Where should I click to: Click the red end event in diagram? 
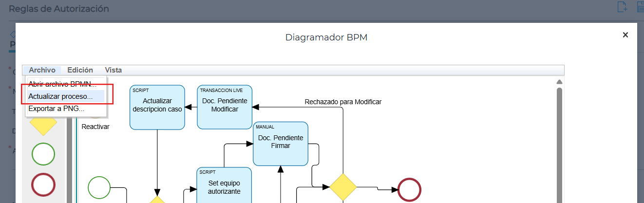409,189
